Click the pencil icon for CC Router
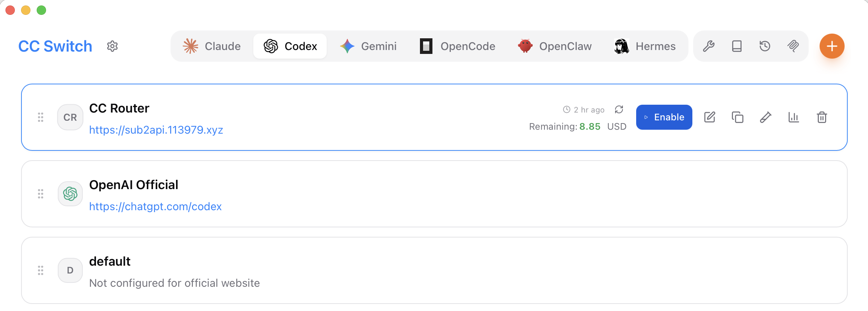The width and height of the screenshot is (868, 311). (766, 117)
